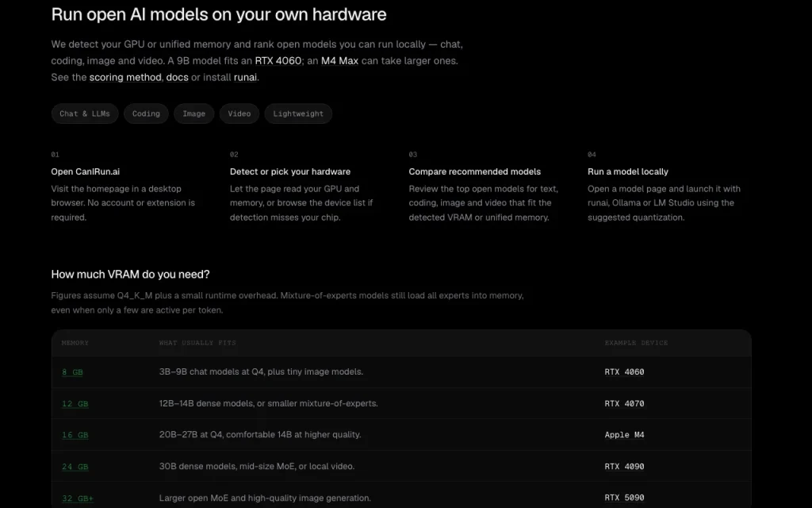This screenshot has height=508, width=812.
Task: Open the 8 GB memory link
Action: pos(72,372)
